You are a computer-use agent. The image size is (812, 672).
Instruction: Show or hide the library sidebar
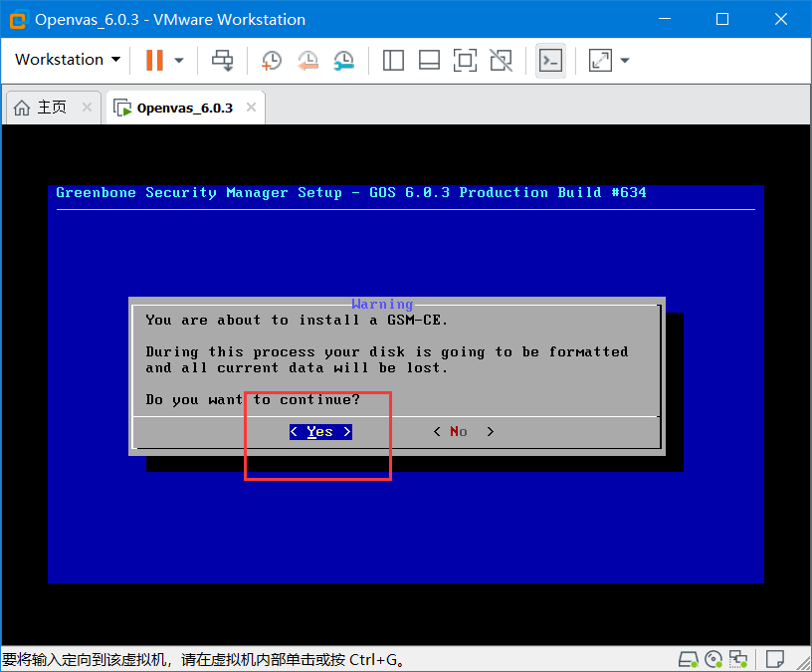(394, 61)
